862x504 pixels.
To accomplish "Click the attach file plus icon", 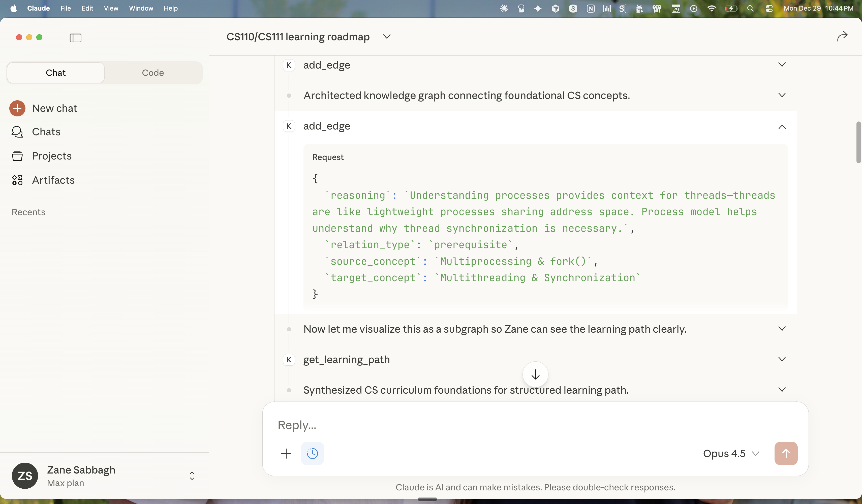I will tap(286, 453).
